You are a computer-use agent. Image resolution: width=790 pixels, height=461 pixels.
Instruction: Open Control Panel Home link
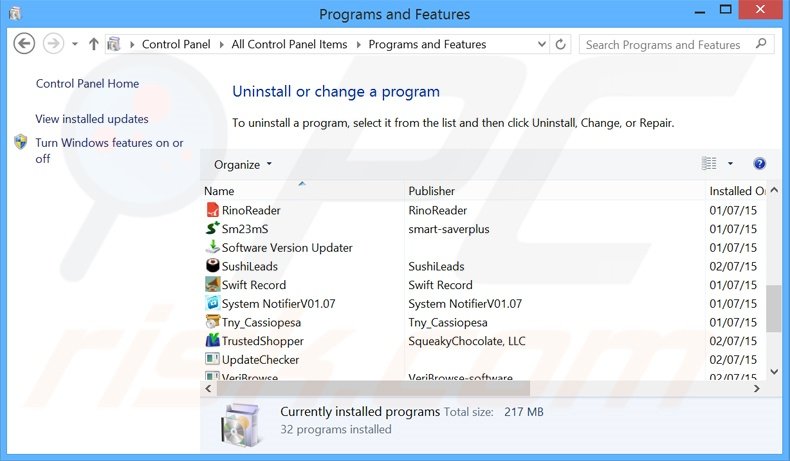coord(87,84)
